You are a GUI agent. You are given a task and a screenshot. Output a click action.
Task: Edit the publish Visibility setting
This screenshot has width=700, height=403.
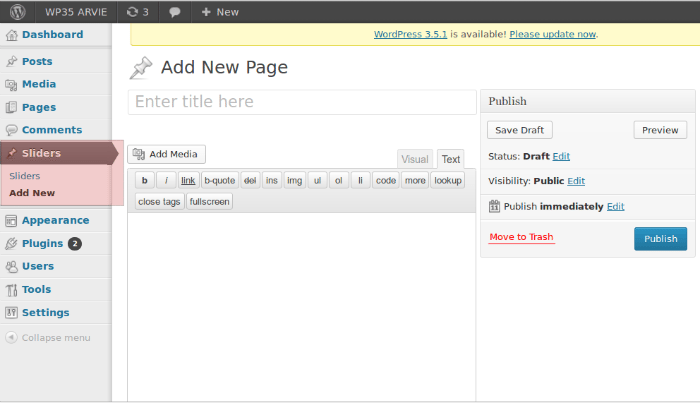576,181
